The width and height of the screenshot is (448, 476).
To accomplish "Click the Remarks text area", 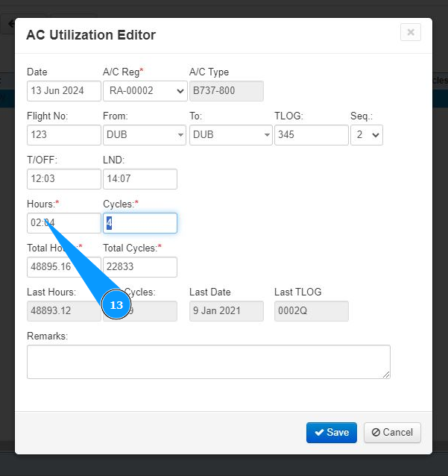I will click(208, 361).
